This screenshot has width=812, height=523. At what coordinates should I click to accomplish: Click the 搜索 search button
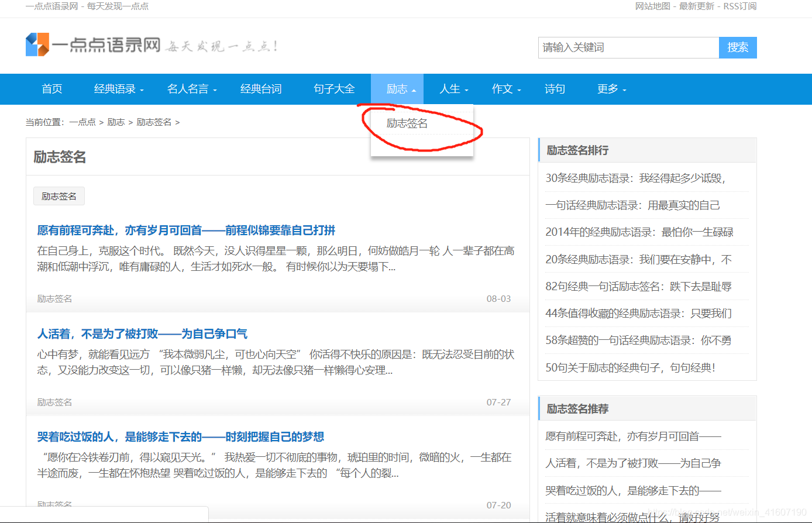tap(737, 47)
